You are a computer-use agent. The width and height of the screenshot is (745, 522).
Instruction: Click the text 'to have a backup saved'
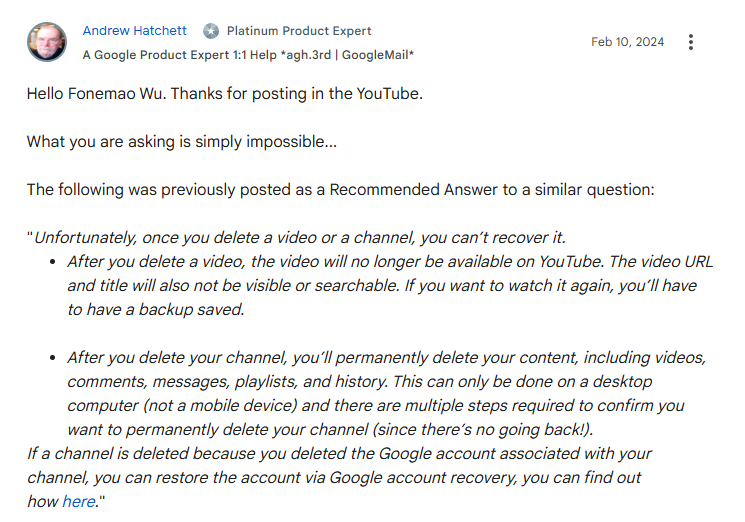pyautogui.click(x=155, y=309)
